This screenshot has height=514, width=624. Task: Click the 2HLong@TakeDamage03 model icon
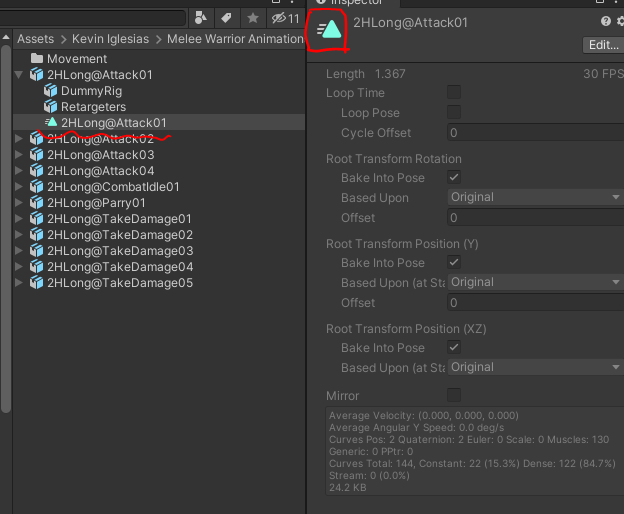pos(37,251)
